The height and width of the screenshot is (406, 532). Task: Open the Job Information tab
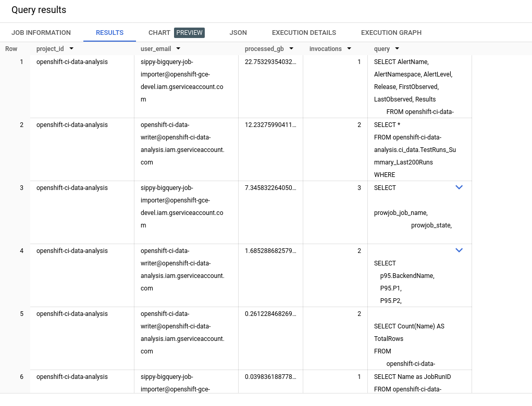pyautogui.click(x=41, y=33)
